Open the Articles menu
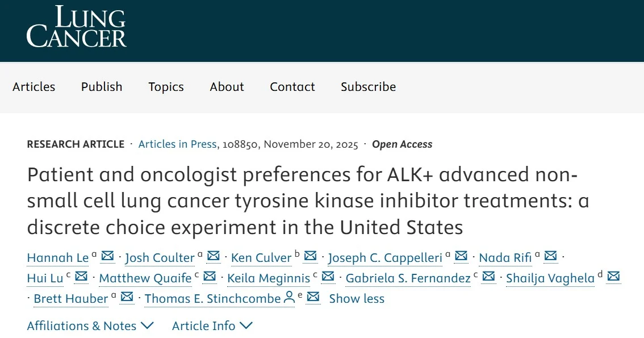Image resolution: width=644 pixels, height=338 pixels. (x=34, y=87)
